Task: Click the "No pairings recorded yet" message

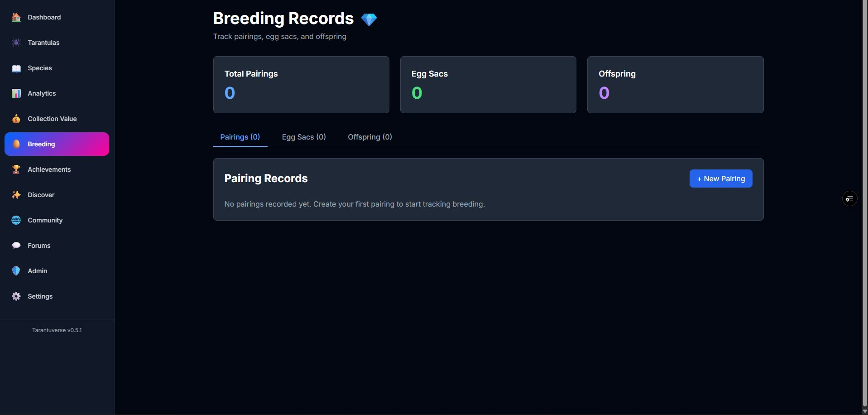Action: tap(355, 204)
